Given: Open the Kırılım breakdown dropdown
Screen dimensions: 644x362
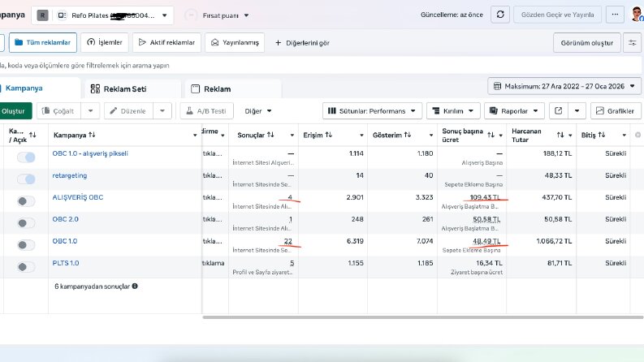Looking at the screenshot, I should tap(453, 111).
